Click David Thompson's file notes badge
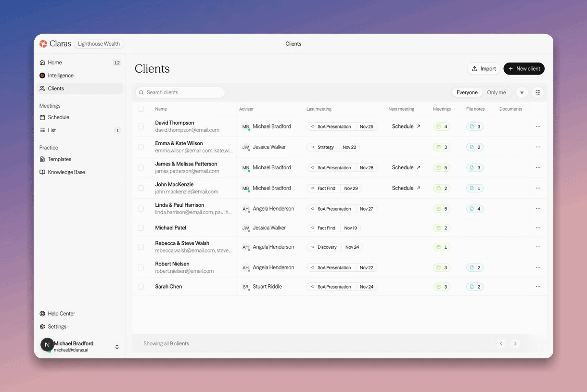The height and width of the screenshot is (392, 587). tap(475, 126)
